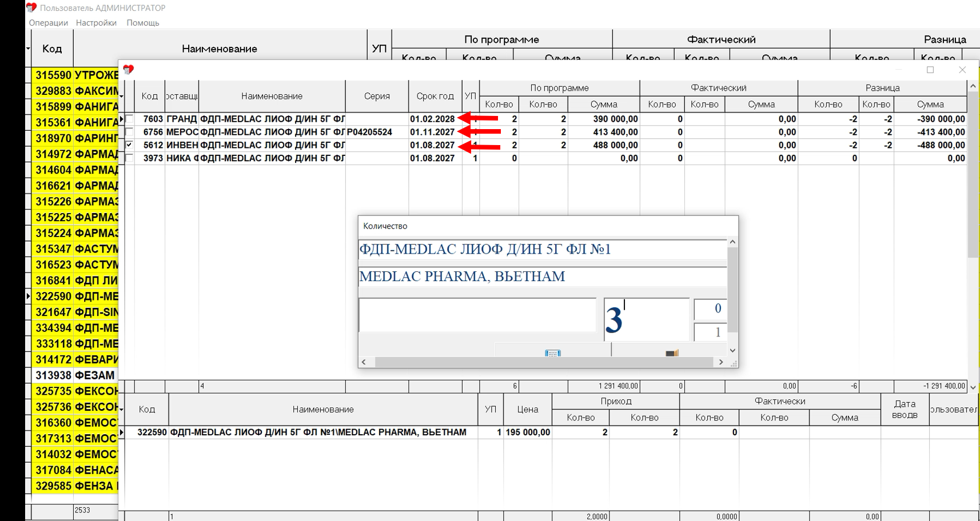This screenshot has width=980, height=521.
Task: Select main list row 314172 ФЕВАРИ
Action: (75, 359)
